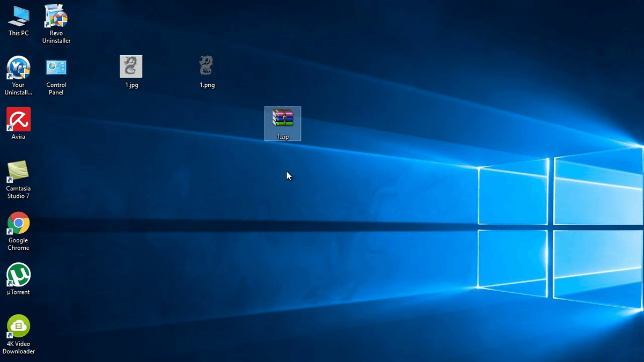Select the 1.zip WinRAR archive icon
This screenshot has width=644, height=362.
coord(283,119)
